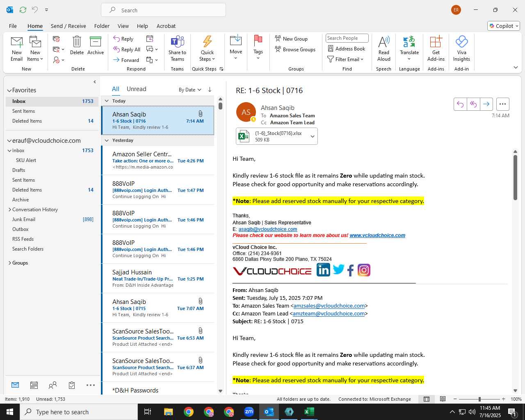
Task: Open the View tab
Action: 123,26
